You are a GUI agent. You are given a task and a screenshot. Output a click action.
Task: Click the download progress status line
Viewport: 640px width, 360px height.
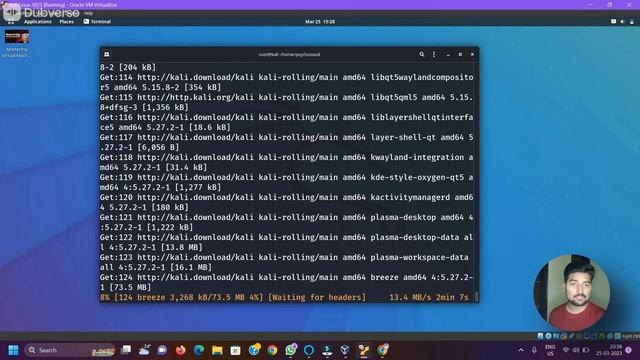coord(284,297)
